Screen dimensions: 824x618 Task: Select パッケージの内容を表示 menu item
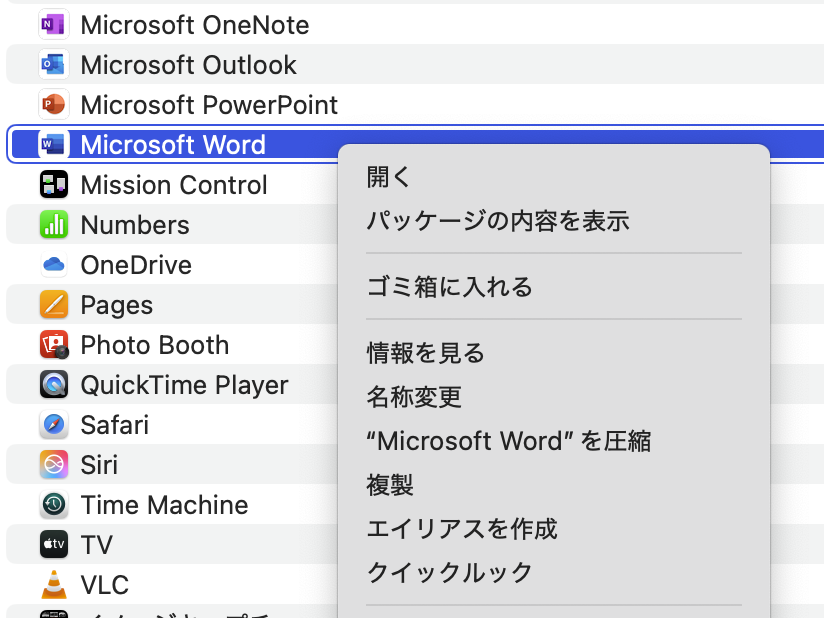point(497,221)
